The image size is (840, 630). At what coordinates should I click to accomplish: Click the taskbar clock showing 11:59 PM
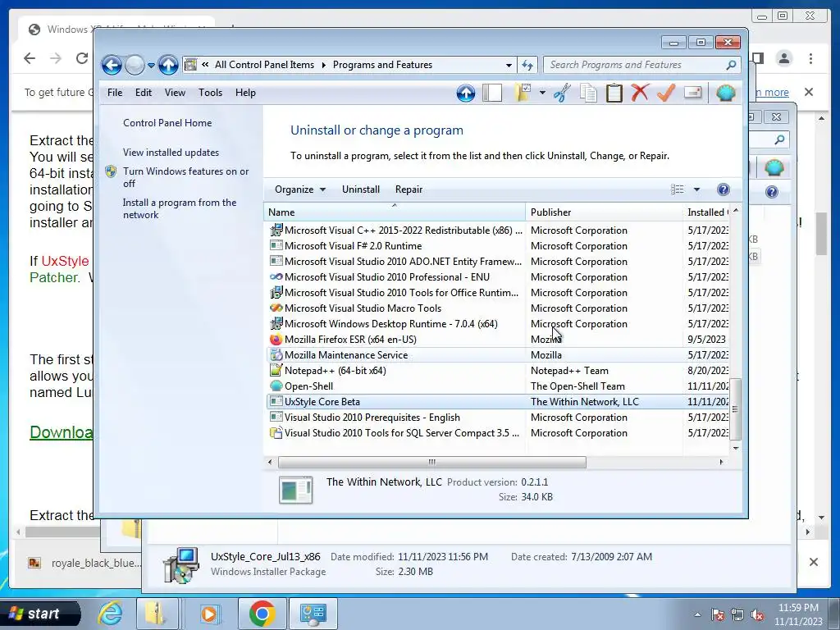[x=798, y=614]
